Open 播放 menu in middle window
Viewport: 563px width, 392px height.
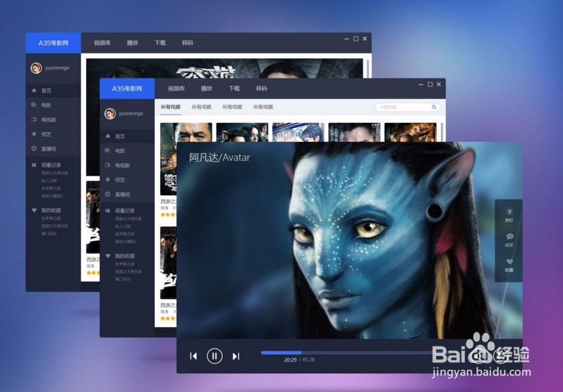[206, 89]
